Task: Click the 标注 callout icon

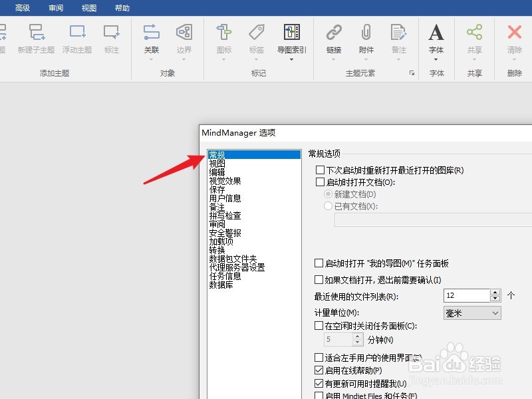Action: tap(111, 32)
